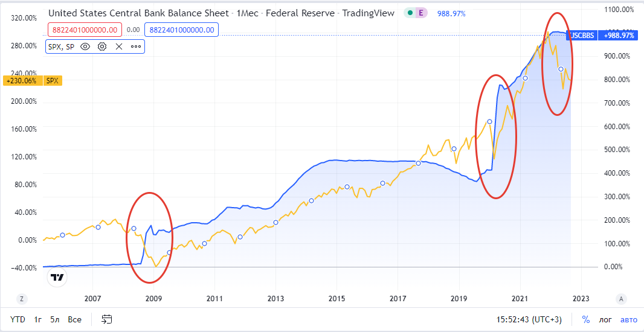The width and height of the screenshot is (644, 332).
Task: Click the Z timezone button at bottom left
Action: click(x=22, y=299)
